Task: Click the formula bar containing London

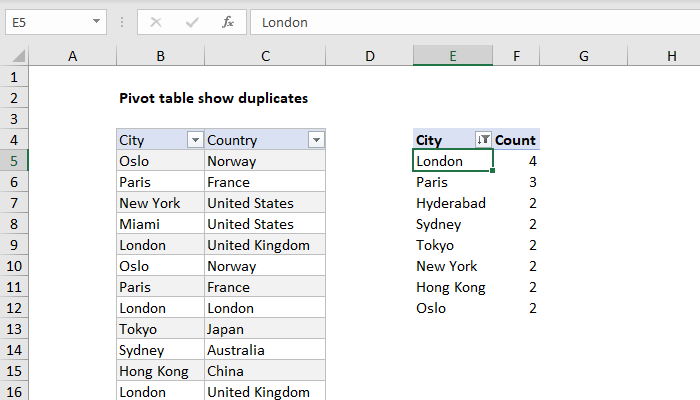Action: 475,22
